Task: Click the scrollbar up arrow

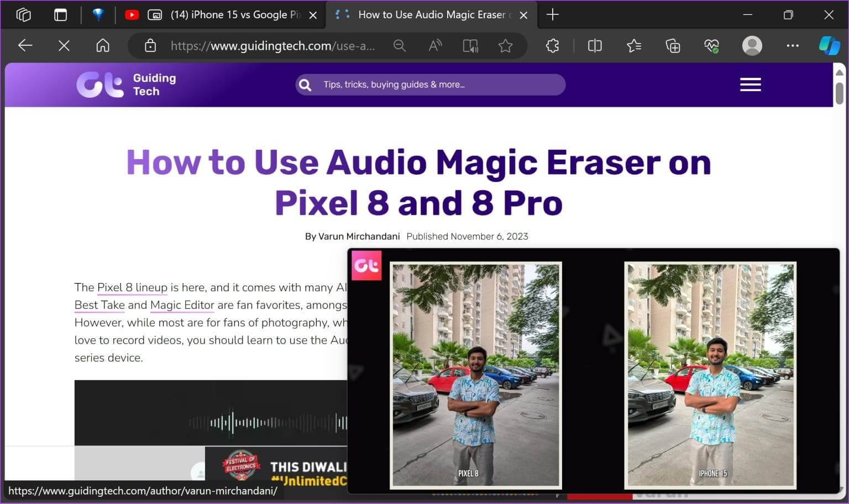Action: click(x=840, y=72)
